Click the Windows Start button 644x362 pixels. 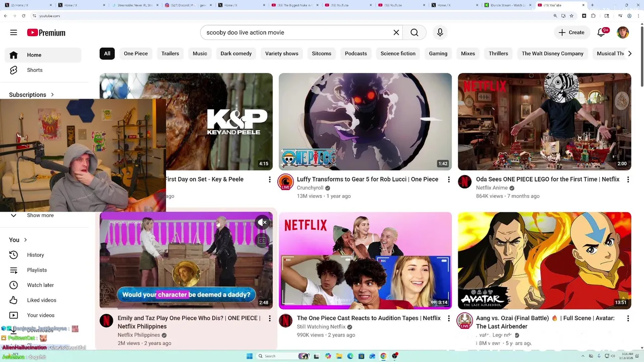click(250, 356)
